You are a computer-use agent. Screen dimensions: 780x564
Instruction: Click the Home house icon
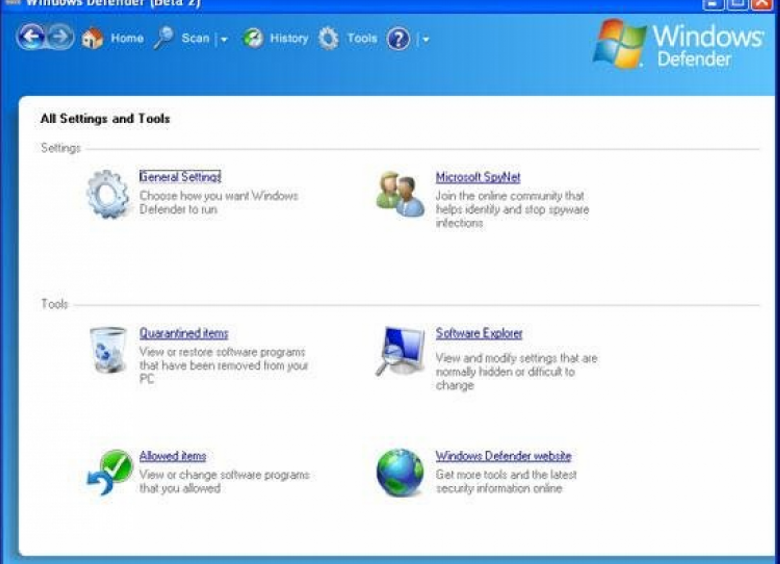[x=92, y=38]
